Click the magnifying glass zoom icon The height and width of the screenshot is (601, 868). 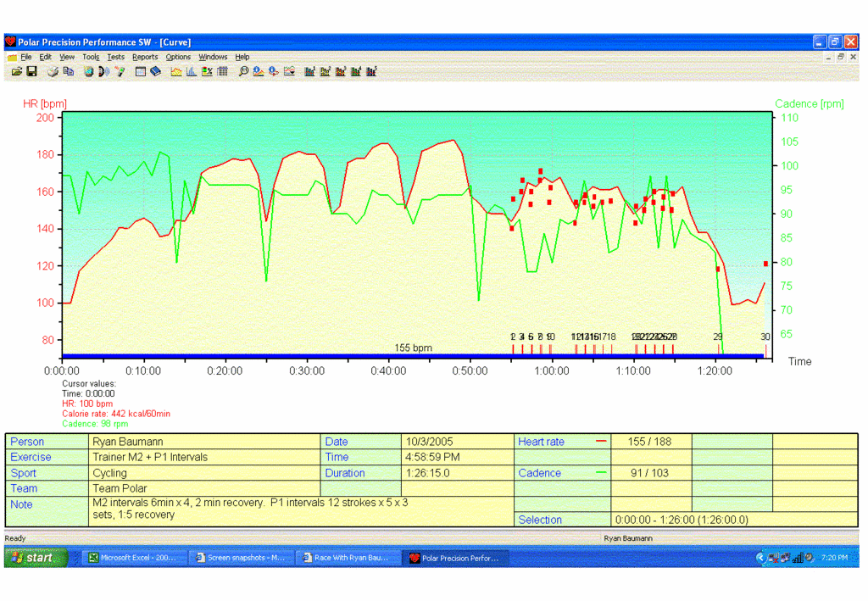[x=243, y=71]
